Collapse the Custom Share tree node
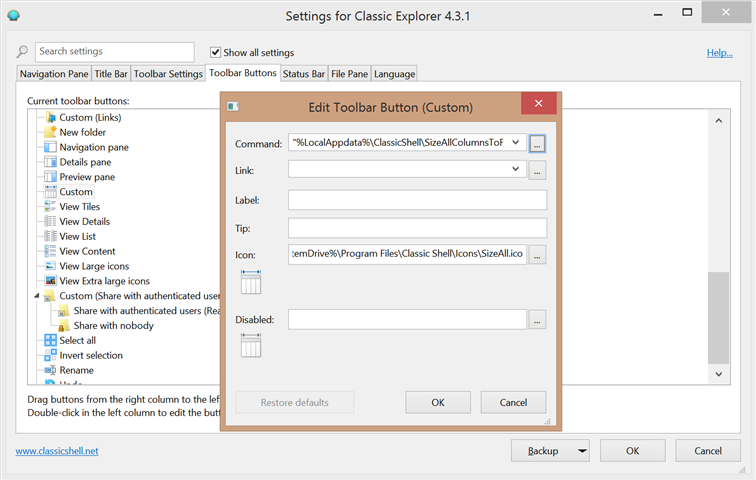 click(37, 296)
